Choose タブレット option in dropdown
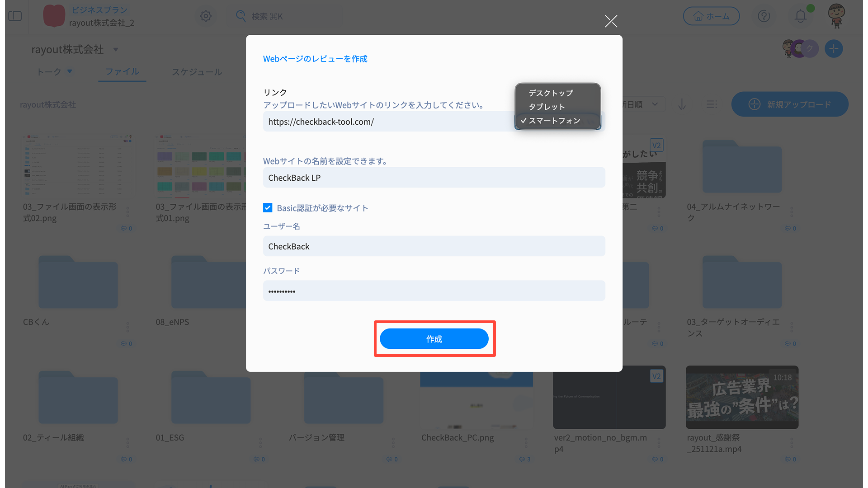Screen dimensions: 868x488 click(547, 107)
